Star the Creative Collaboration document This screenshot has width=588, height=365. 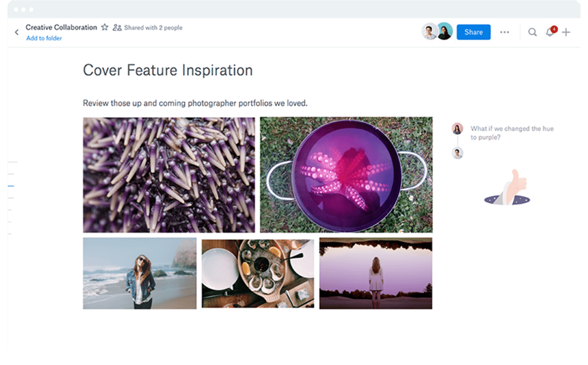pos(104,27)
